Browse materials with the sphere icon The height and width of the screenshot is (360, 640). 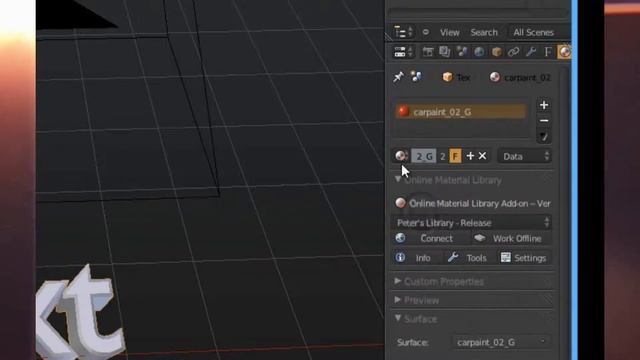pos(401,156)
